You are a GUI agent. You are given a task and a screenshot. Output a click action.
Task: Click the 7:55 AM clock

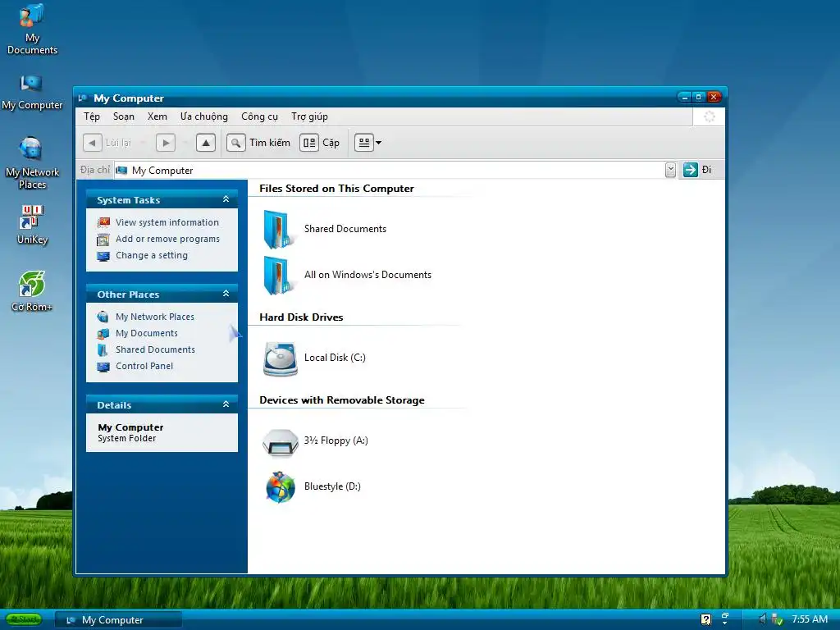point(810,619)
